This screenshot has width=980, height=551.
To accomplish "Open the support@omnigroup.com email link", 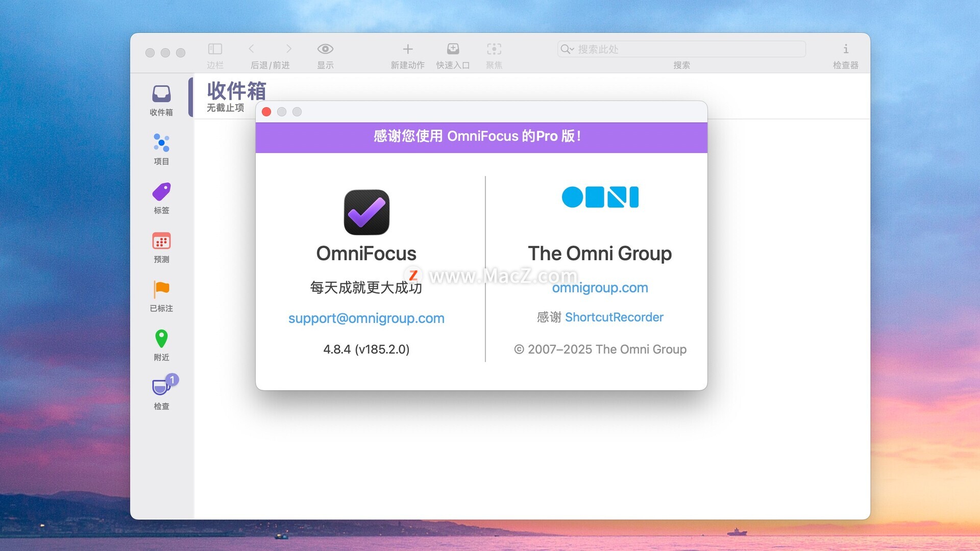I will [366, 318].
